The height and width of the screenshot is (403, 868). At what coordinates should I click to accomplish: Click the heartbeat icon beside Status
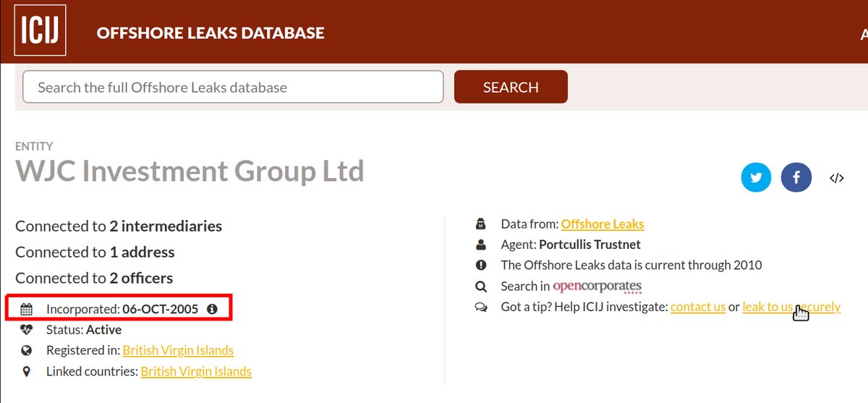coord(27,330)
